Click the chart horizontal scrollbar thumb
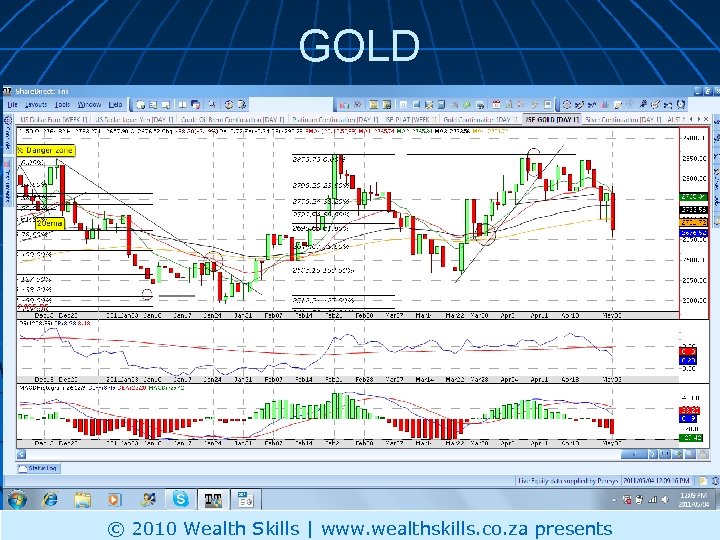Viewport: 720px width, 540px height. 634,455
